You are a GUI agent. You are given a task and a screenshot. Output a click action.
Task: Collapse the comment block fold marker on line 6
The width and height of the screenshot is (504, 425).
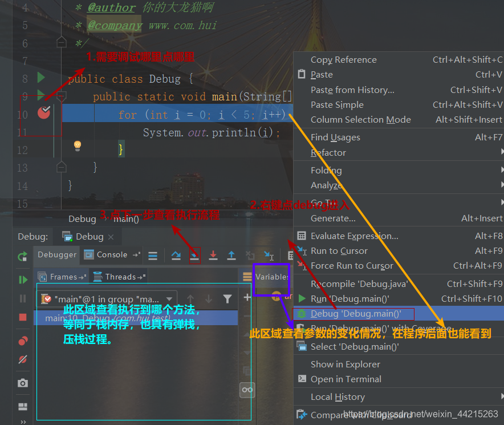pyautogui.click(x=62, y=42)
